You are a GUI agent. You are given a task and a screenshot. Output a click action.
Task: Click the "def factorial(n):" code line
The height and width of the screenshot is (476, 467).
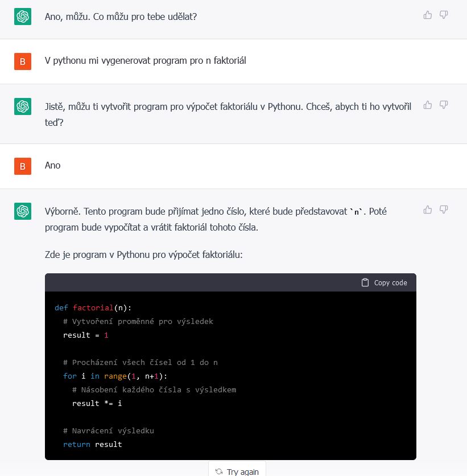(x=93, y=307)
